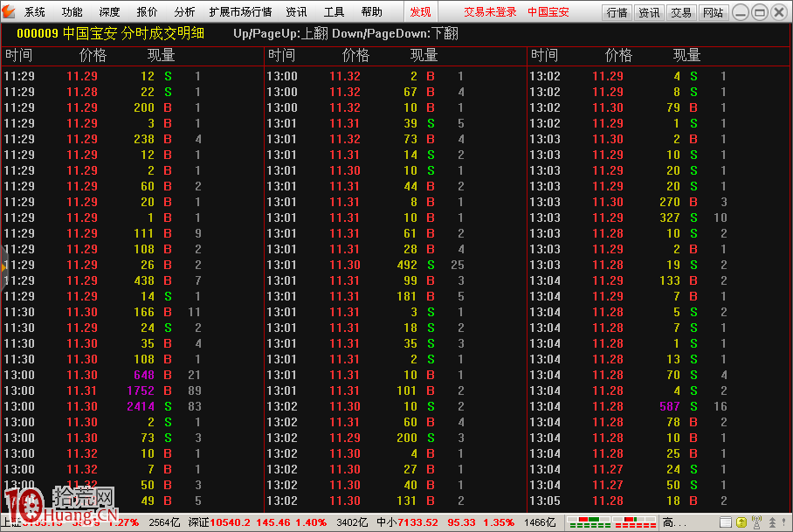Click the green-red market breadth bar indicator
The width and height of the screenshot is (793, 532).
(588, 522)
